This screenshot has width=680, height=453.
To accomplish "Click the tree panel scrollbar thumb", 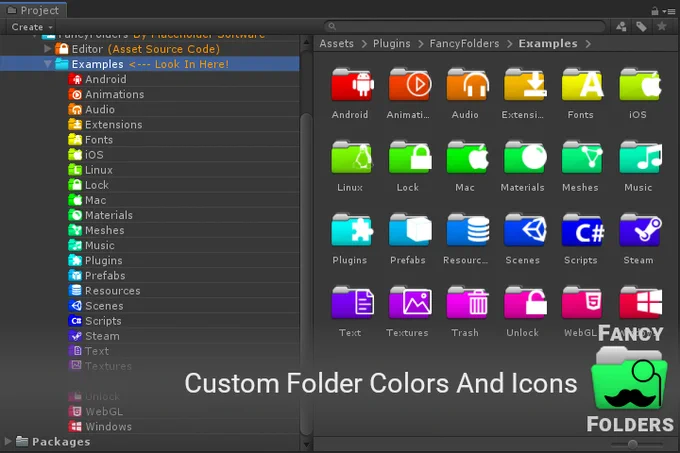I will (x=306, y=273).
